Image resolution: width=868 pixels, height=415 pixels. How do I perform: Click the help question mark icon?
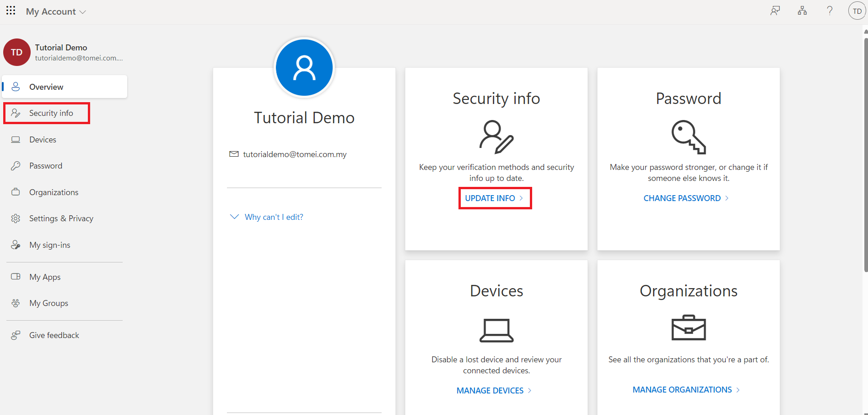(830, 11)
